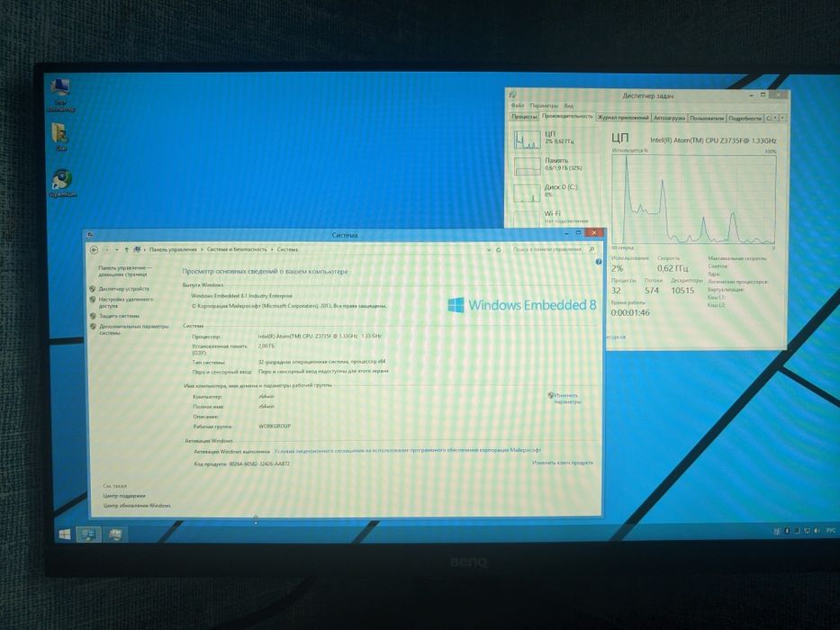Viewport: 840px width, 630px height.
Task: Click the large CPU usage graph
Action: (694, 199)
